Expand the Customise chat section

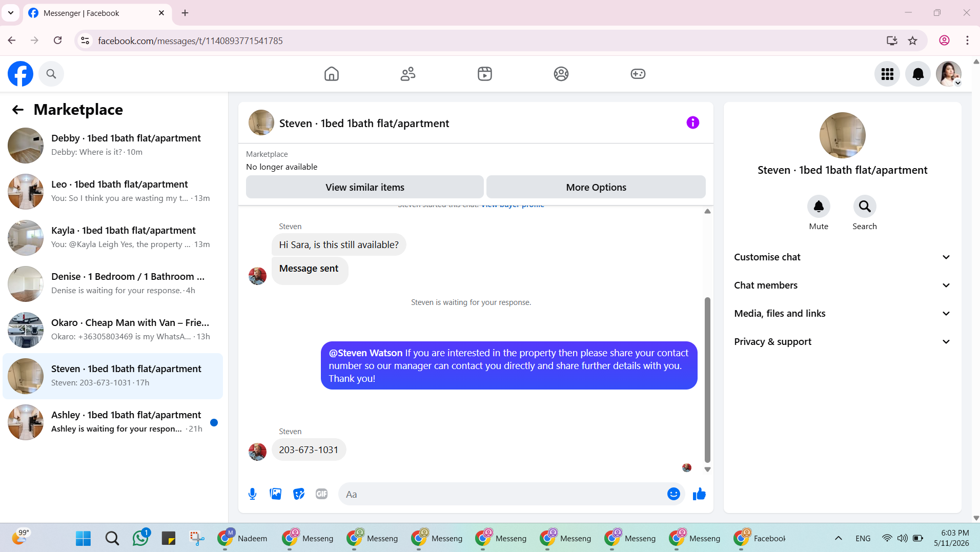point(842,257)
